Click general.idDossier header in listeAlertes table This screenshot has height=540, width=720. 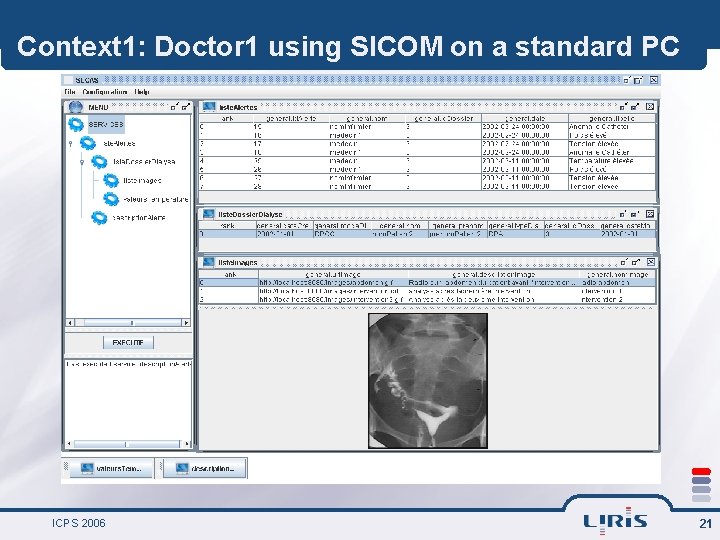[x=443, y=118]
